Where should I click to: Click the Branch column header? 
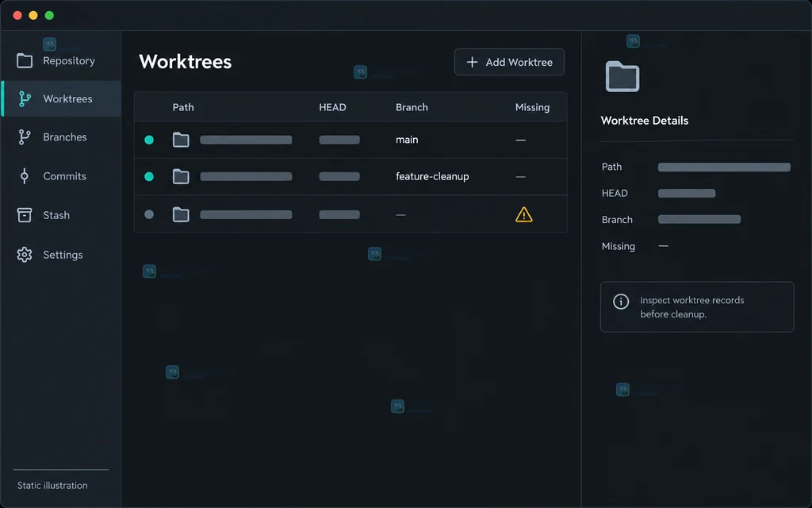point(412,107)
